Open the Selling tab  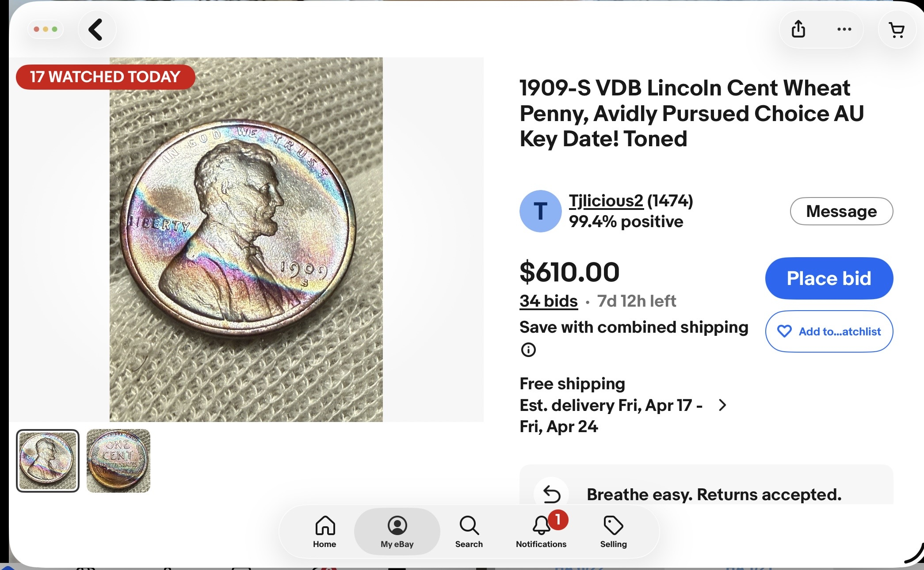(613, 532)
